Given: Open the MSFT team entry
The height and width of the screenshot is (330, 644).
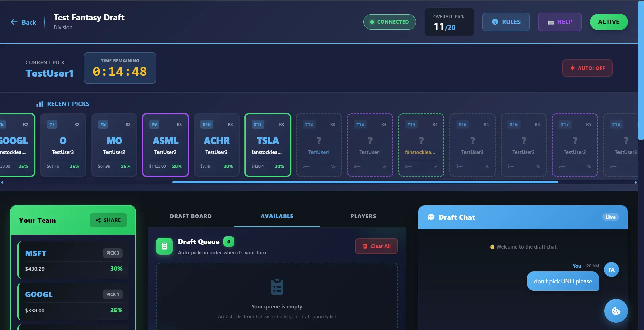Looking at the screenshot, I should [73, 260].
